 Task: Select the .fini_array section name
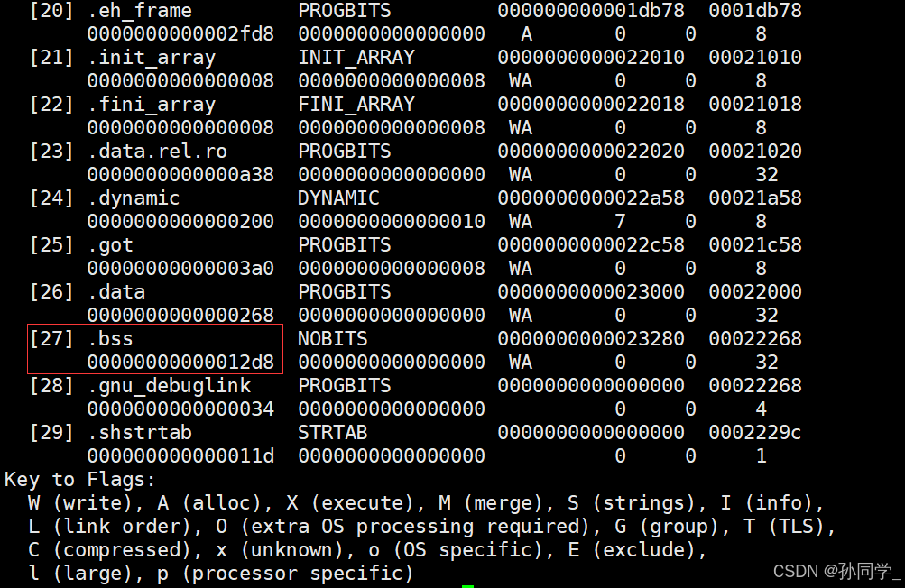(x=152, y=105)
